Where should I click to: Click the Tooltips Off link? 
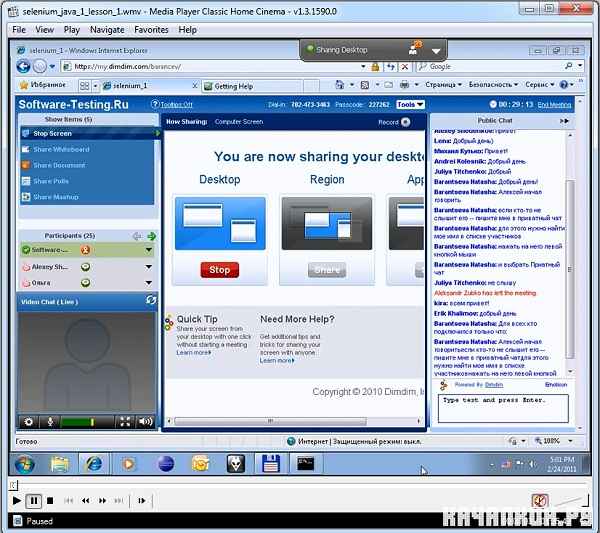click(176, 104)
